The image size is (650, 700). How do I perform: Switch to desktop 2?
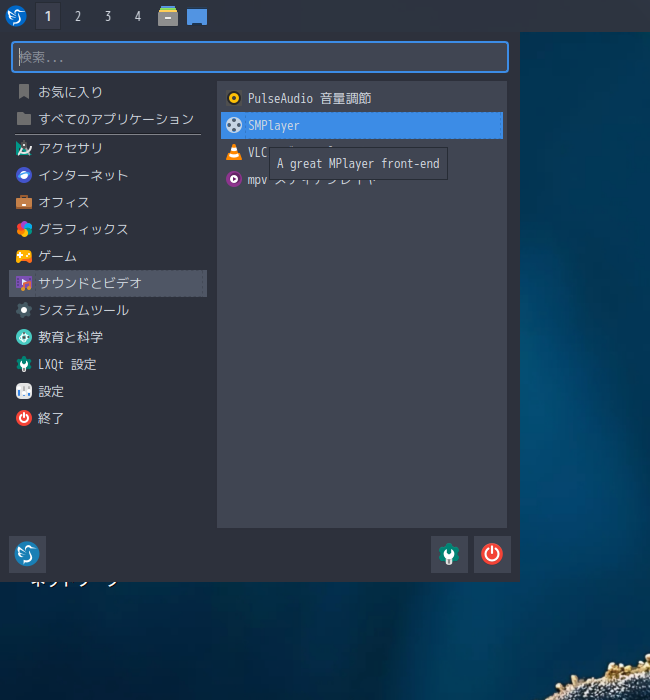pyautogui.click(x=78, y=17)
